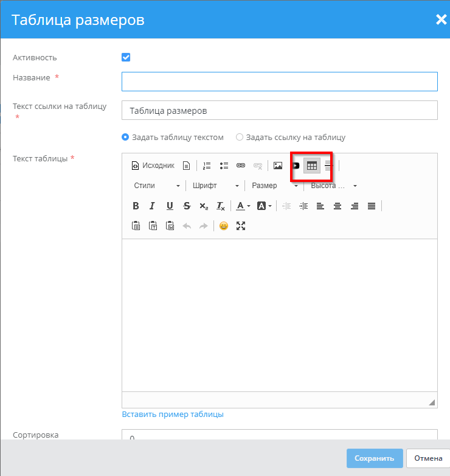Switch to Исходник source view
This screenshot has width=450, height=476.
point(153,166)
